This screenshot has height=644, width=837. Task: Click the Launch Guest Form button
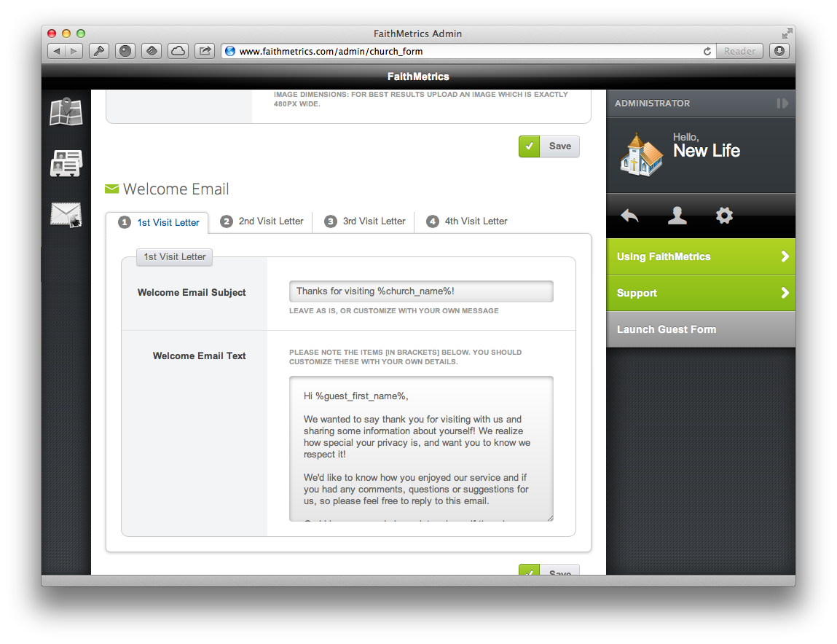(701, 329)
